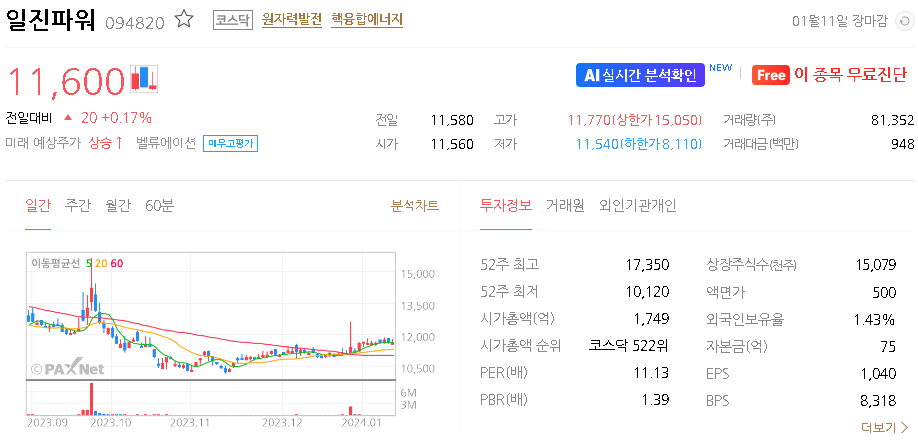Screen dimensions: 918x443
Task: Select the 투자정보 tab
Action: click(506, 206)
